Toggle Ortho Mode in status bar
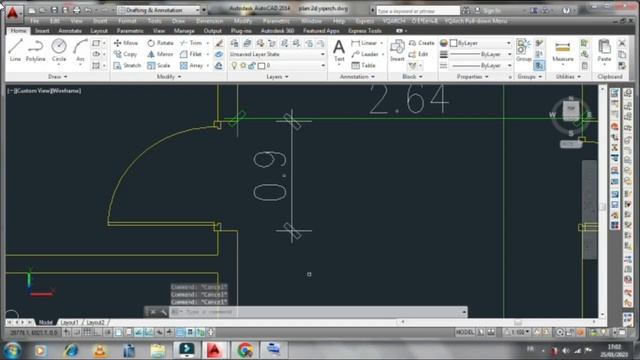Image resolution: width=640 pixels, height=360 pixels. tap(97, 332)
